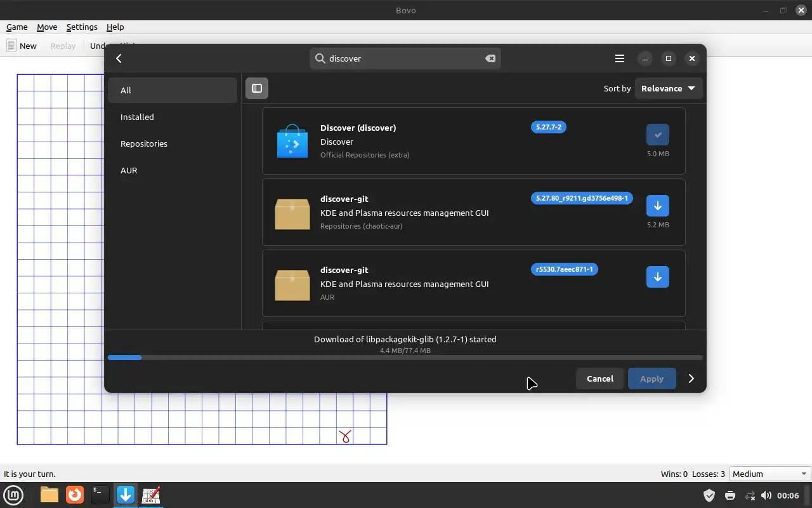Open the Settings menu in Bovo
The width and height of the screenshot is (812, 508).
click(x=82, y=27)
